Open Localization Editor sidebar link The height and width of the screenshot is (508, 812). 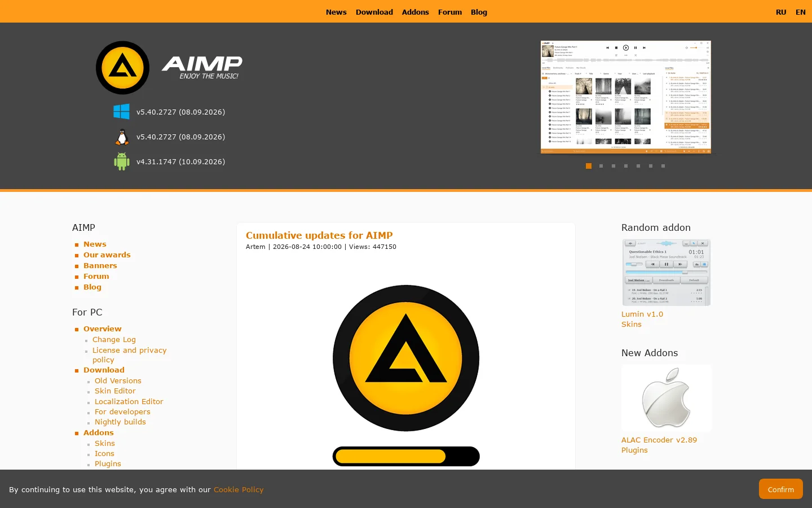coord(129,401)
